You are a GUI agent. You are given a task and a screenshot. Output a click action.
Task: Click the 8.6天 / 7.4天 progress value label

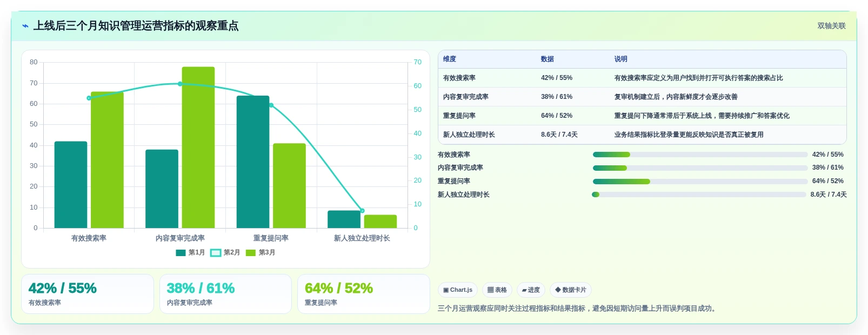pyautogui.click(x=829, y=195)
